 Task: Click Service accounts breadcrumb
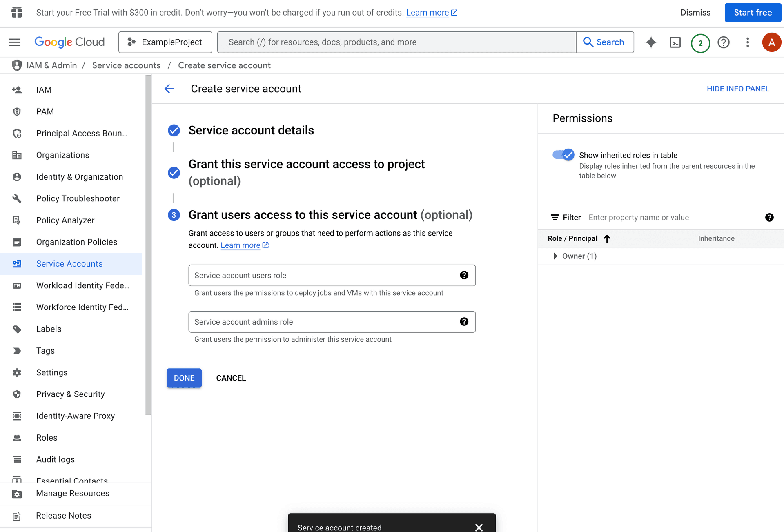(x=126, y=65)
